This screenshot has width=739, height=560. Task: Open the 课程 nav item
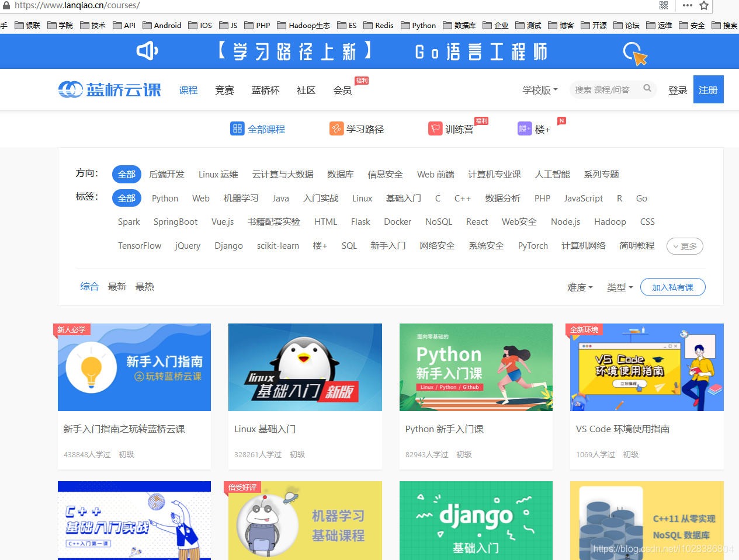(189, 90)
